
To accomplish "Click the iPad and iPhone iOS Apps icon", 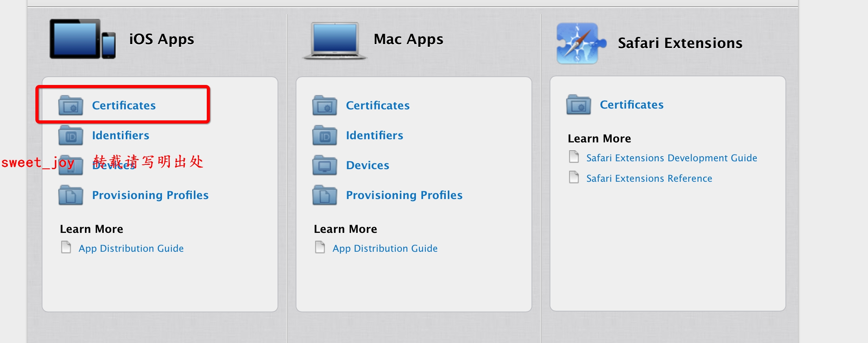I will [83, 39].
